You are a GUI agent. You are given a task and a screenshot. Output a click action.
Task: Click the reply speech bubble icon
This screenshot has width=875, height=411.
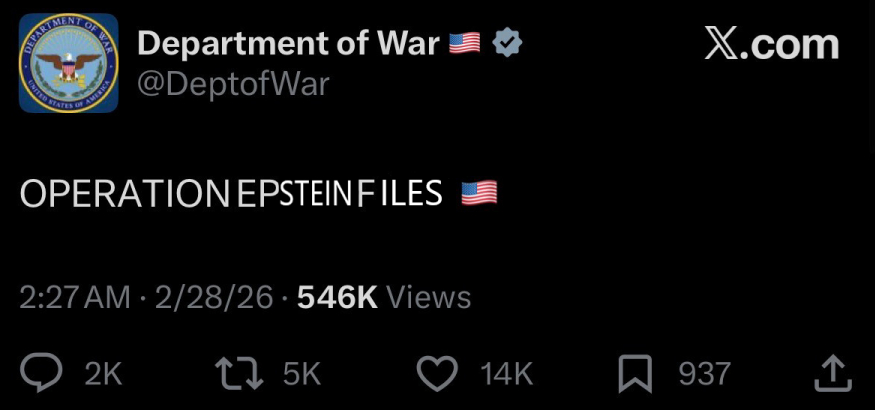[43, 374]
